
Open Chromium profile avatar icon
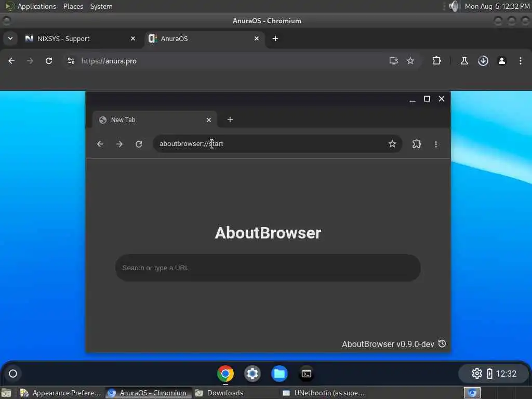coord(502,61)
